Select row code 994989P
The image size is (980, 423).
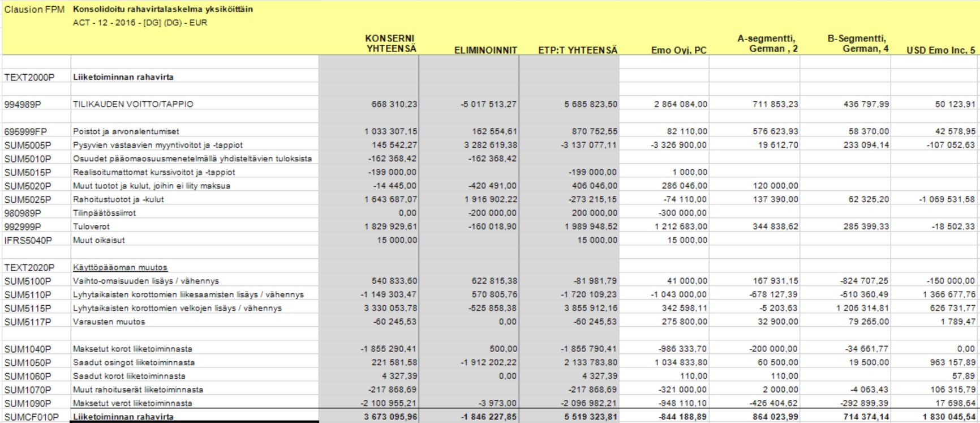click(x=23, y=104)
